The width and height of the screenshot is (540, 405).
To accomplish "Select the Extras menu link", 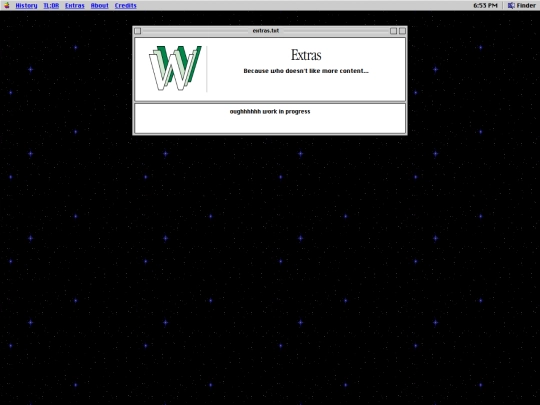I will tap(75, 6).
